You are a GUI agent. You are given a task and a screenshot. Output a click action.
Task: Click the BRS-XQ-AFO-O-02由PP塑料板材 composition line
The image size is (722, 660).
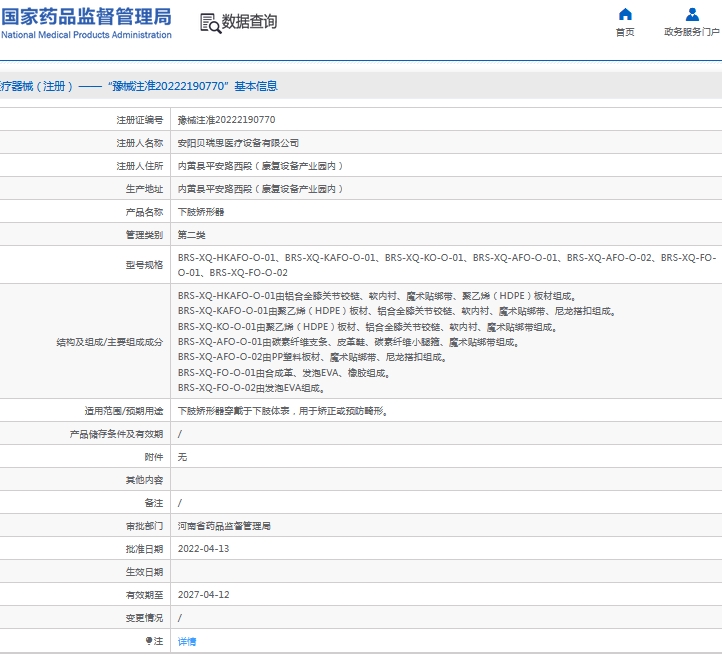313,357
